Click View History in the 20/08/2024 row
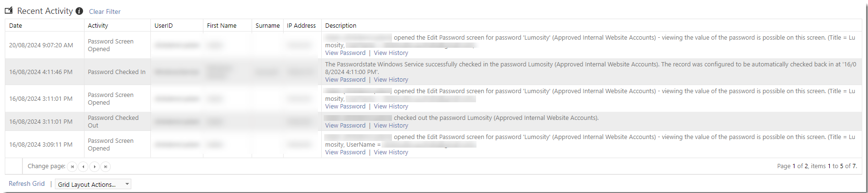Image resolution: width=868 pixels, height=193 pixels. (391, 53)
